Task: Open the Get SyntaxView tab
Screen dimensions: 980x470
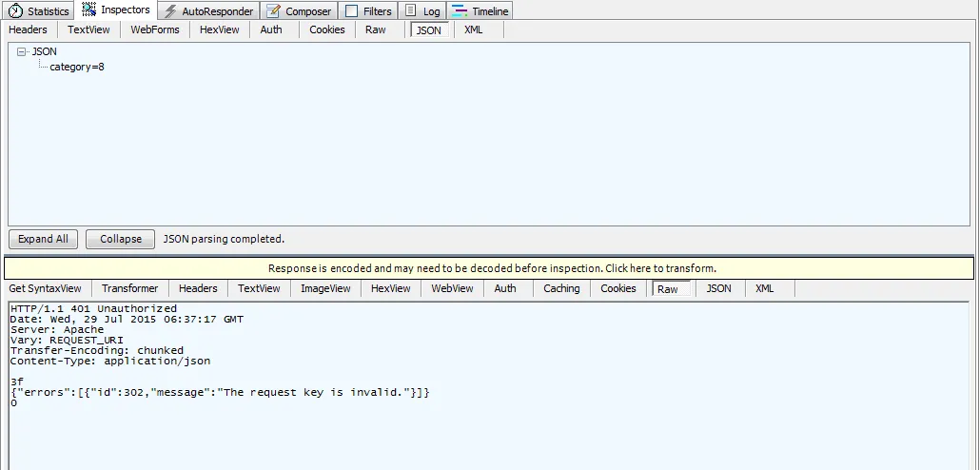Action: point(45,288)
